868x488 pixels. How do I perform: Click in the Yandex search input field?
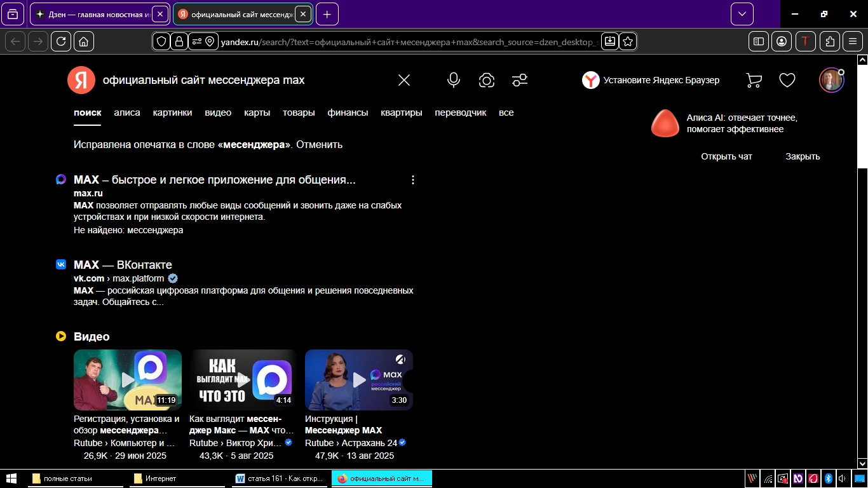pos(241,80)
